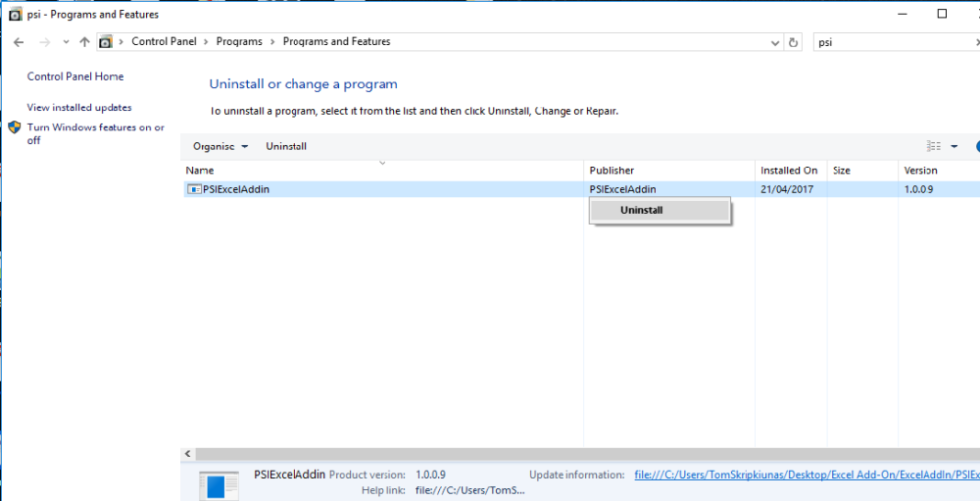Sort by Publisher column header
This screenshot has width=980, height=501.
click(x=670, y=171)
